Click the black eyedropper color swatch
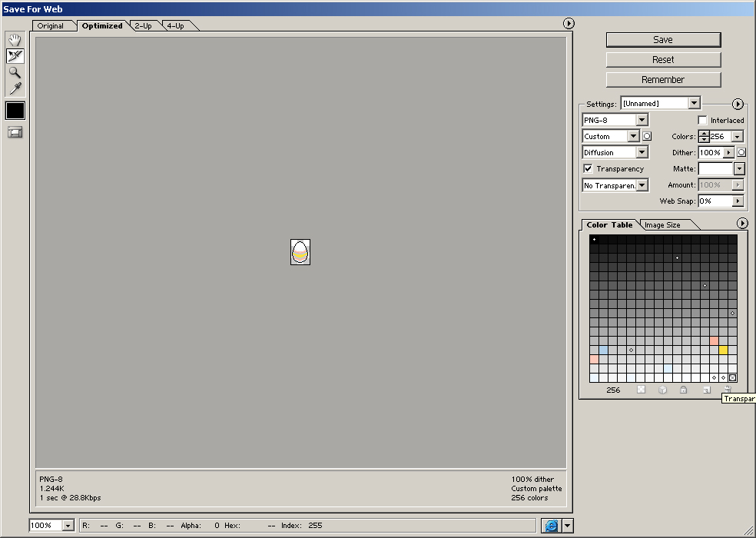 pyautogui.click(x=15, y=111)
